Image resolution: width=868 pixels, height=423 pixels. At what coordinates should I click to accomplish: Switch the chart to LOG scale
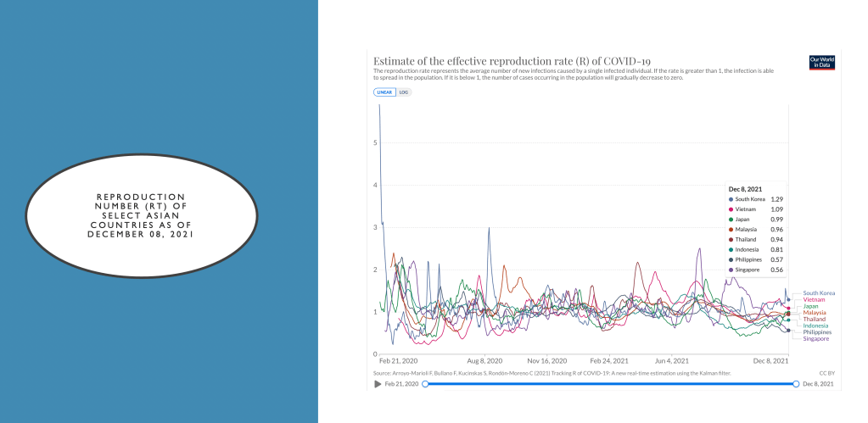coord(404,92)
